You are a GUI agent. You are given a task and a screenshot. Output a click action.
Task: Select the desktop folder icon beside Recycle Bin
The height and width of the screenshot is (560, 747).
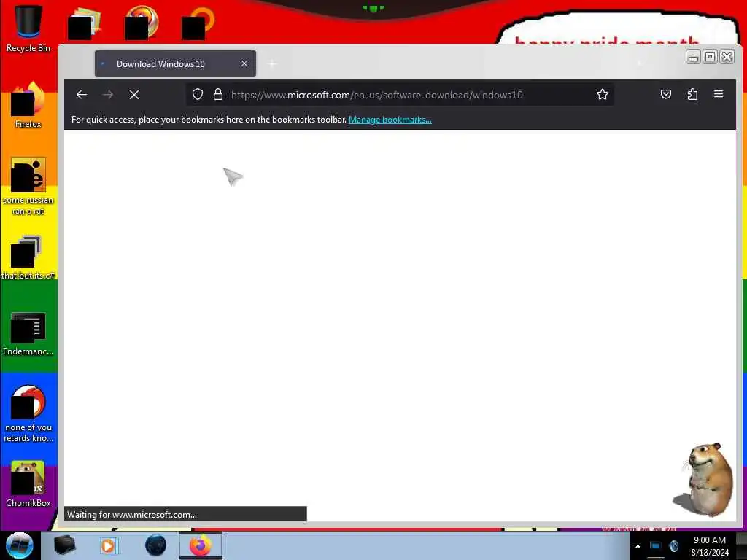[85, 23]
